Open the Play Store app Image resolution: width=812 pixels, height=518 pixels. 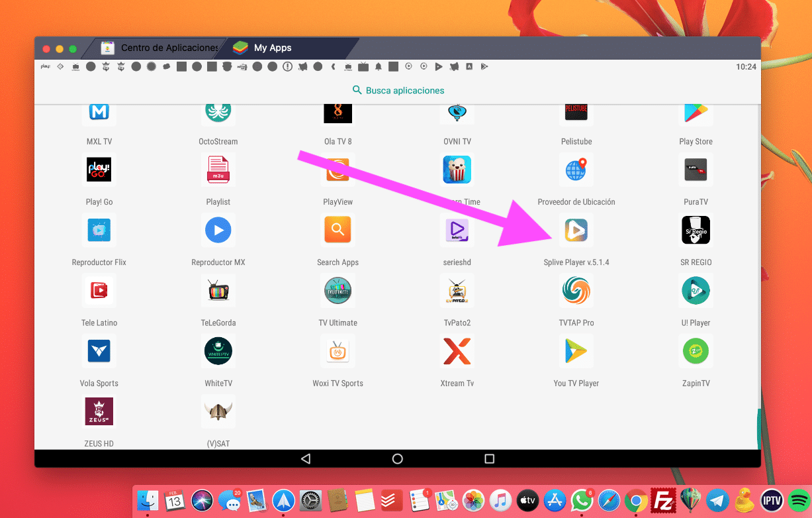pyautogui.click(x=696, y=113)
